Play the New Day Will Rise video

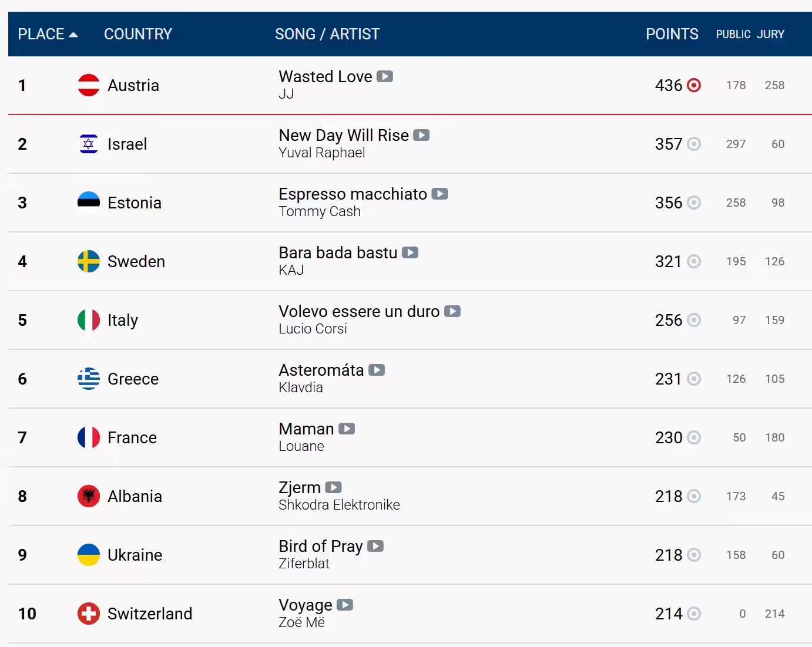421,135
